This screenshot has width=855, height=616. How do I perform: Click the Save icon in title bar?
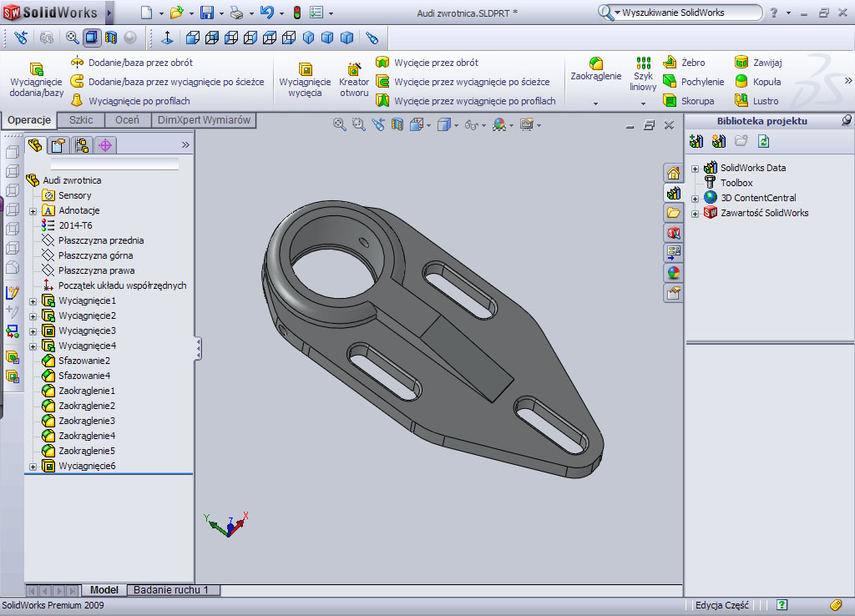pyautogui.click(x=207, y=13)
